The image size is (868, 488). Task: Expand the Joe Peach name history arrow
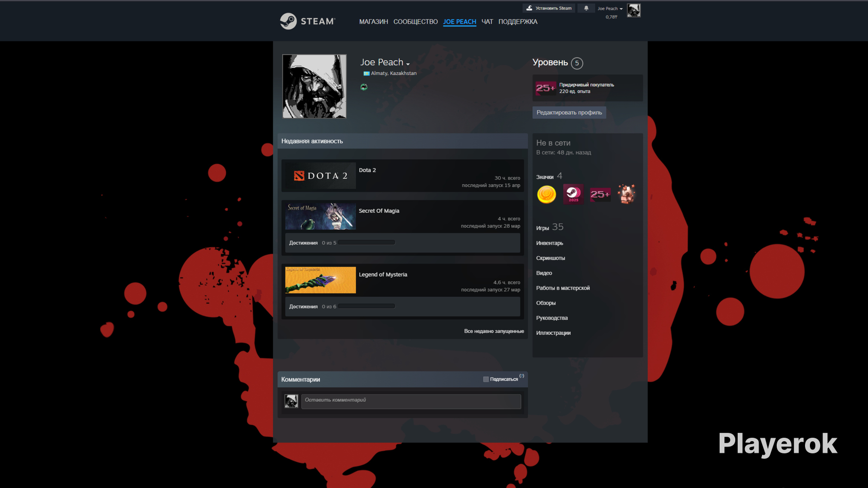click(x=408, y=64)
